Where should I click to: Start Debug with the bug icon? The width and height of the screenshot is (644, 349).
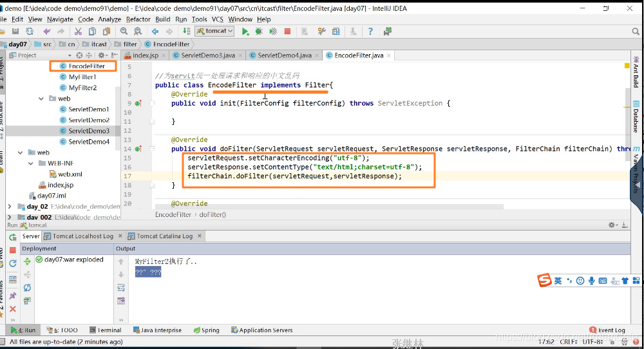click(259, 31)
